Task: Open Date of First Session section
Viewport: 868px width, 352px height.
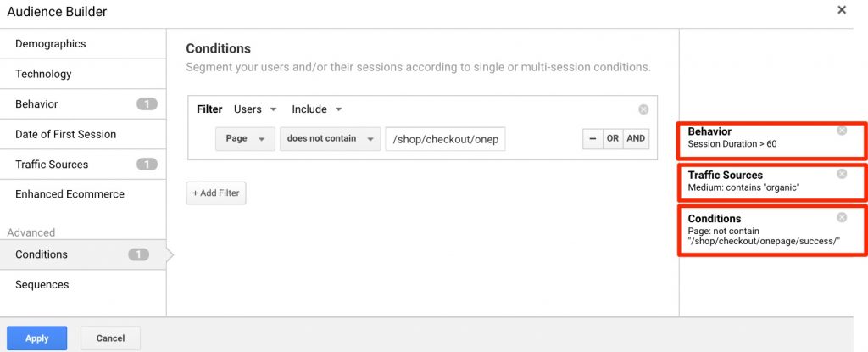Action: point(83,134)
